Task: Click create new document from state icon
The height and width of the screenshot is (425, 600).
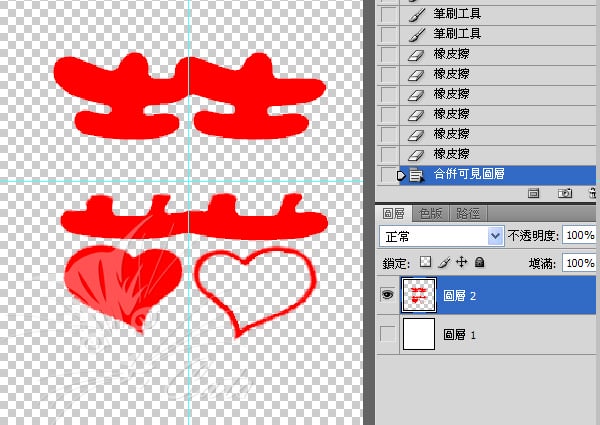Action: pyautogui.click(x=534, y=192)
